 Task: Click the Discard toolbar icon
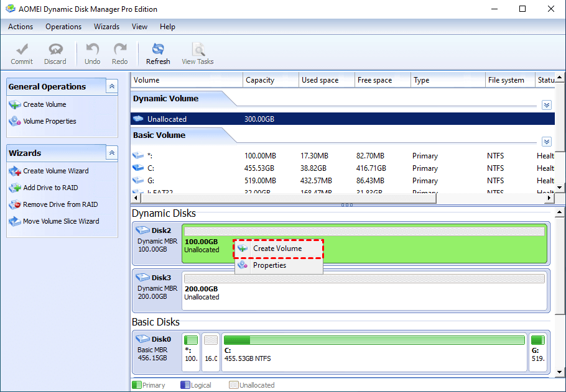point(55,49)
